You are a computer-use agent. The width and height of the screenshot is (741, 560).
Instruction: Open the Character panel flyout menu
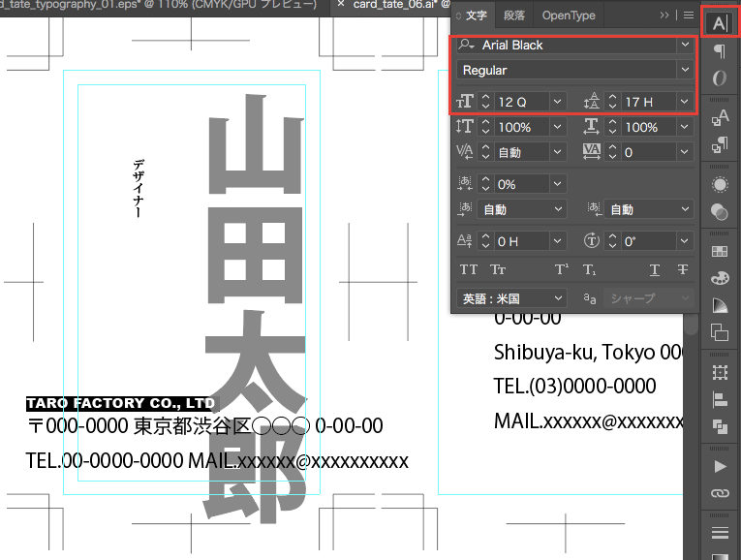pos(689,16)
